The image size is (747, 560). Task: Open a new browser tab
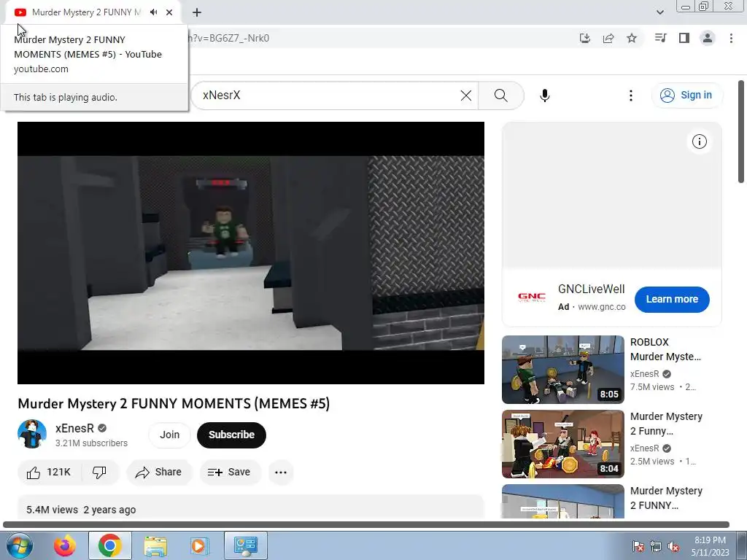click(x=197, y=12)
